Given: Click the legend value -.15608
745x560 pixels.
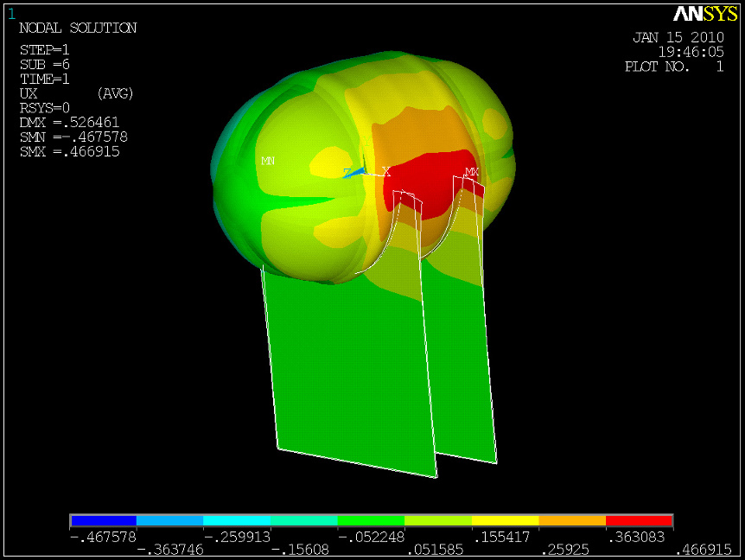Looking at the screenshot, I should coord(300,550).
